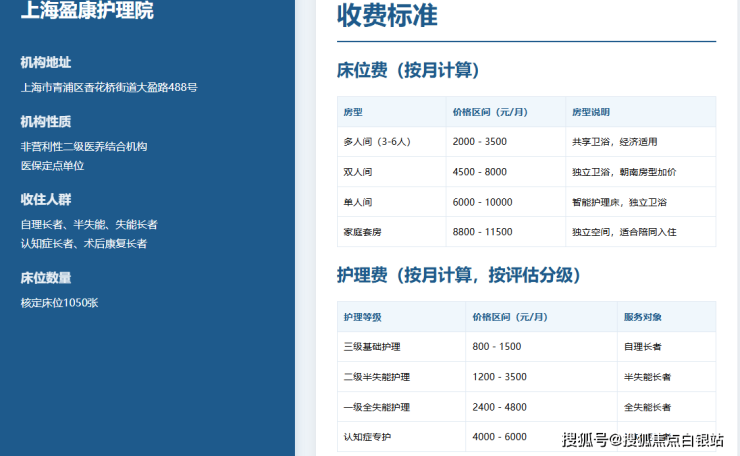Select the 三级基础护理 cell

(372, 346)
